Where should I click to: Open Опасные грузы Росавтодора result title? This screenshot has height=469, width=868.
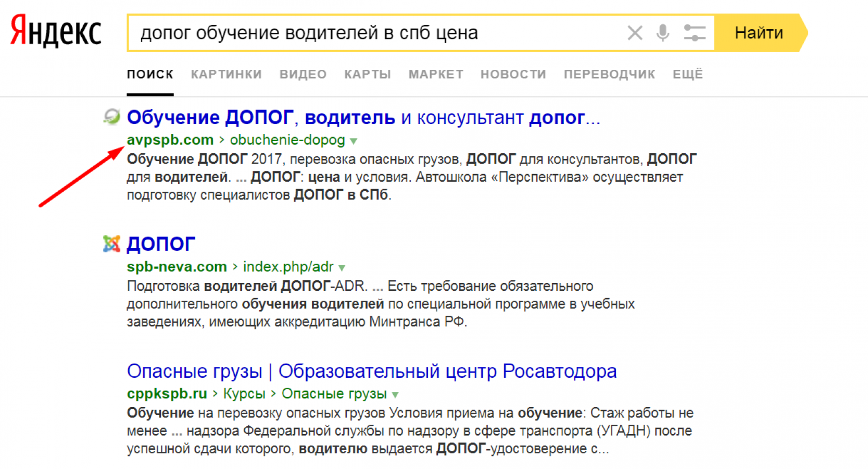[372, 371]
